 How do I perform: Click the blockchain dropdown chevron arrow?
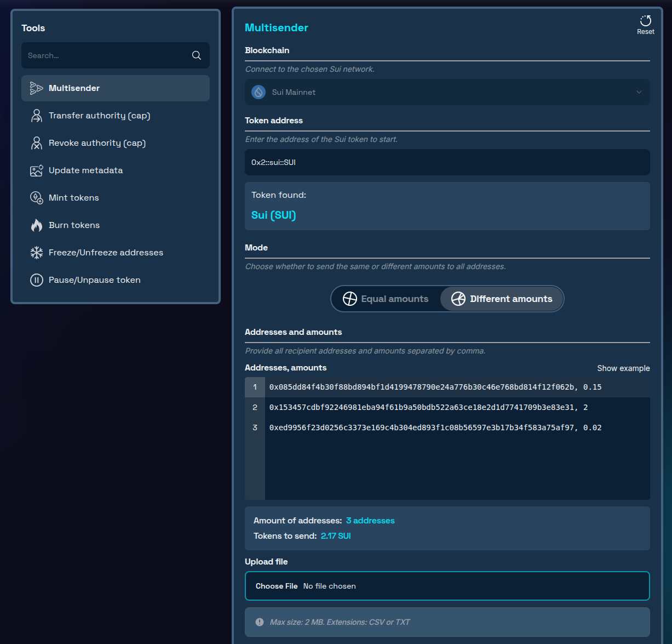pyautogui.click(x=639, y=92)
